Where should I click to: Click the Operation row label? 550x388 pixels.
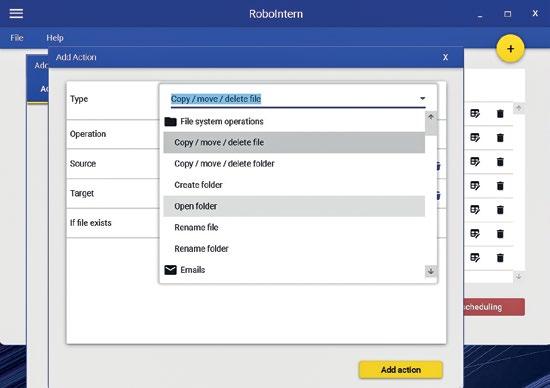88,134
